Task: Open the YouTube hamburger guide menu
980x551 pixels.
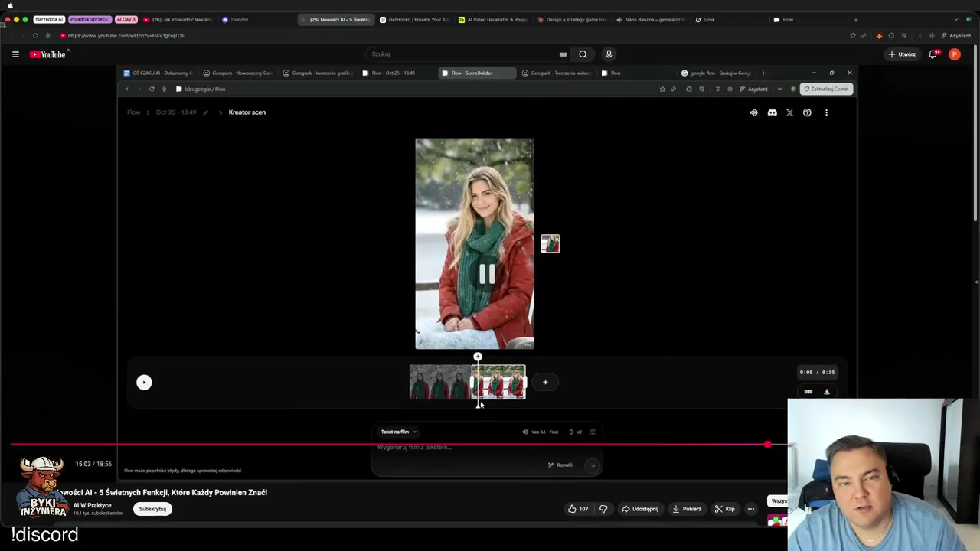Action: [x=15, y=54]
